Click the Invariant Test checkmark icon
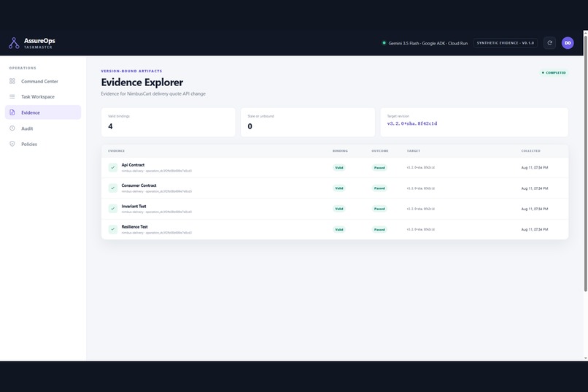Screen dimensions: 588x392 113,209
